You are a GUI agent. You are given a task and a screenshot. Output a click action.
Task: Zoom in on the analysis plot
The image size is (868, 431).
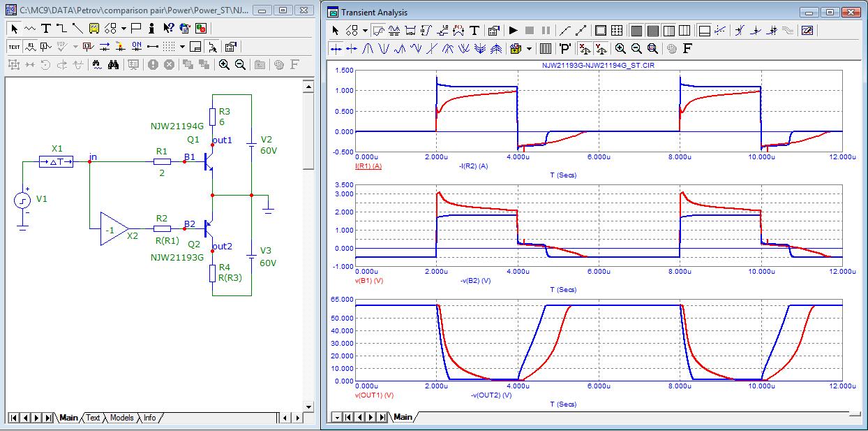[x=620, y=49]
